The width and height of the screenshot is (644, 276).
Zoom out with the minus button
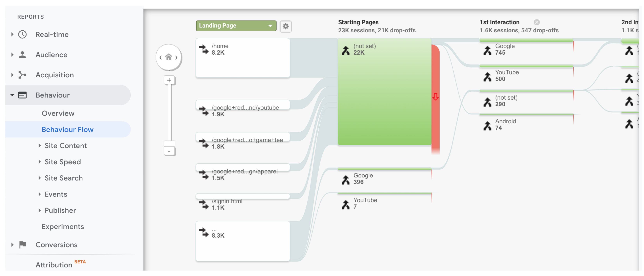pyautogui.click(x=169, y=151)
